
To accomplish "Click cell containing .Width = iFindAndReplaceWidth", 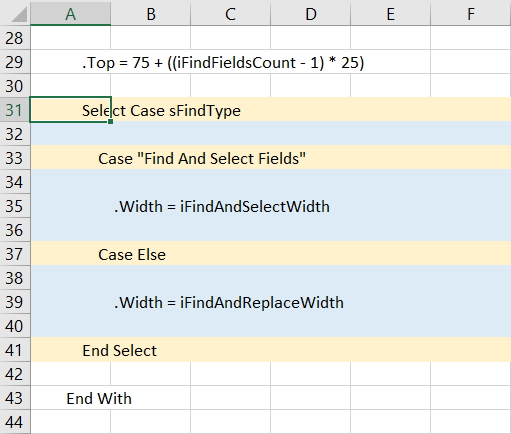I will (70, 302).
